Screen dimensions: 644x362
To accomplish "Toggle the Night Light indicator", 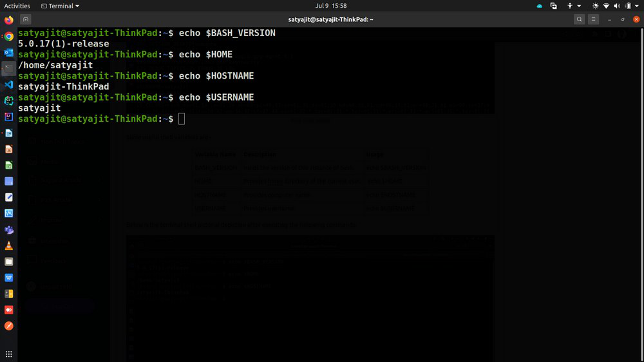I will (595, 6).
